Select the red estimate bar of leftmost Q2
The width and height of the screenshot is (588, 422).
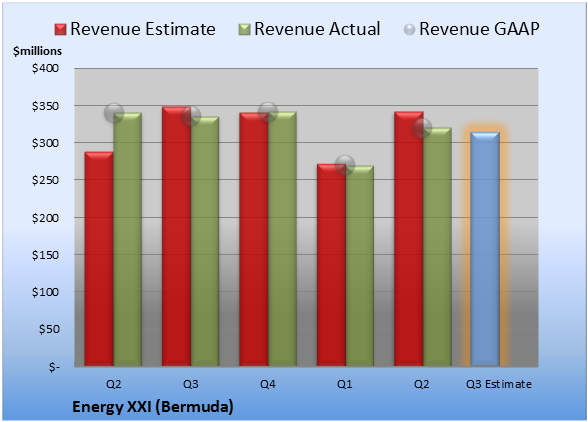click(x=99, y=259)
